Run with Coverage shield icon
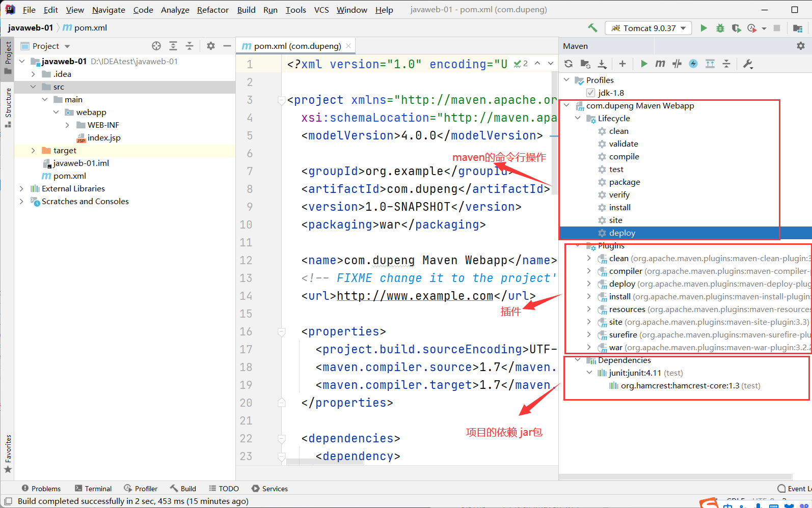The image size is (812, 508). 736,28
